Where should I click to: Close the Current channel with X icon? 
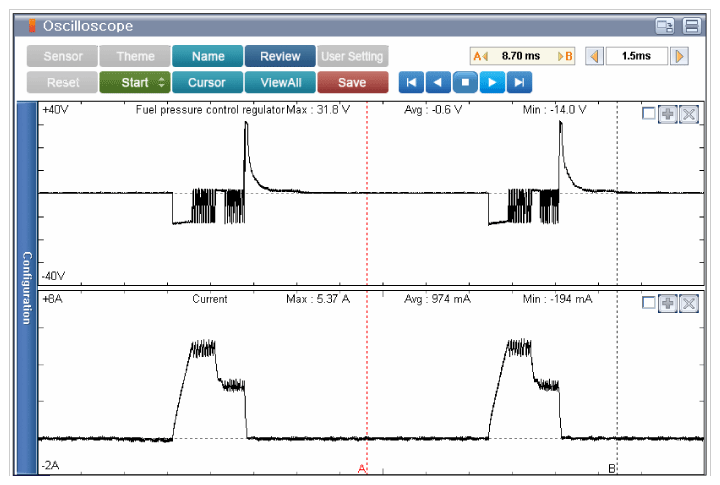[687, 302]
